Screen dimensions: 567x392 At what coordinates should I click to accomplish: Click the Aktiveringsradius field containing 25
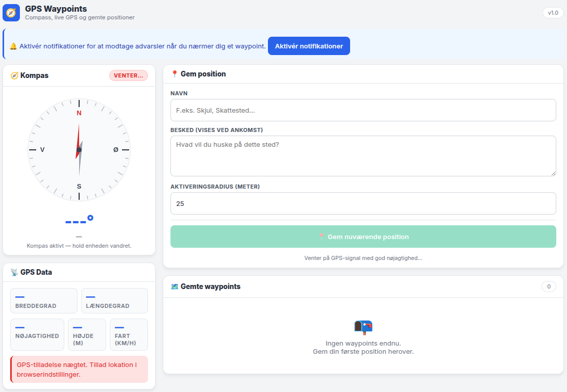[363, 203]
